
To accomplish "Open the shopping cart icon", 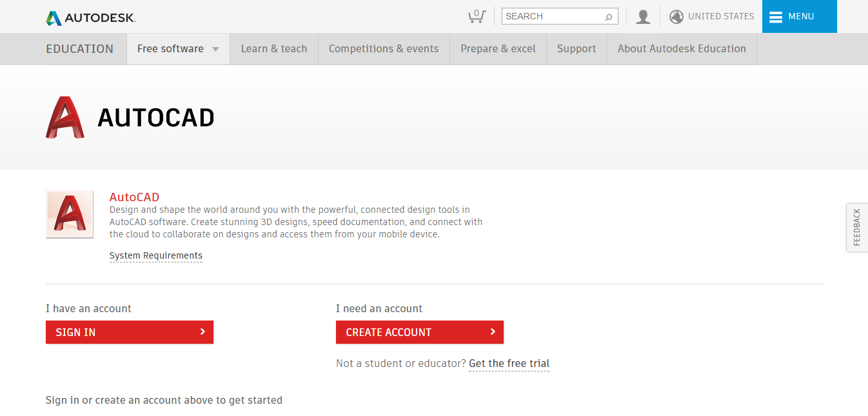I will tap(477, 16).
